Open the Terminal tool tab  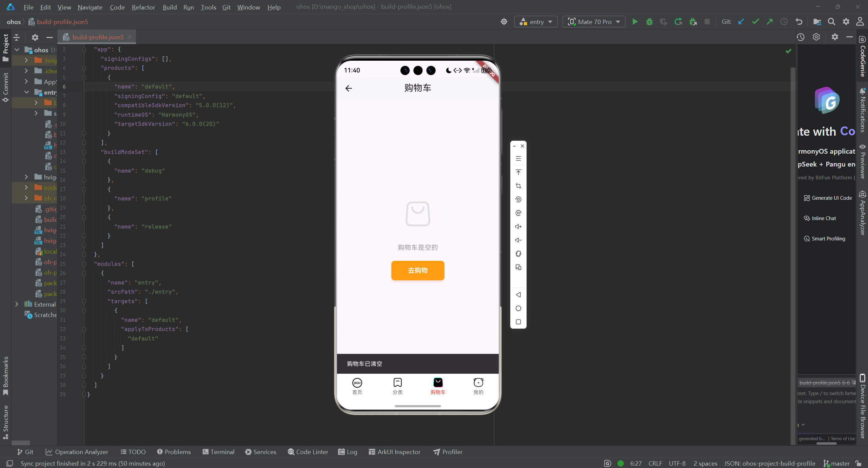pyautogui.click(x=218, y=452)
